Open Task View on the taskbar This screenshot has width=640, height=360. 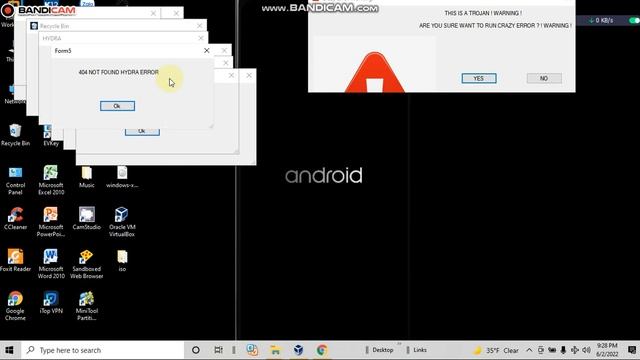(218, 350)
